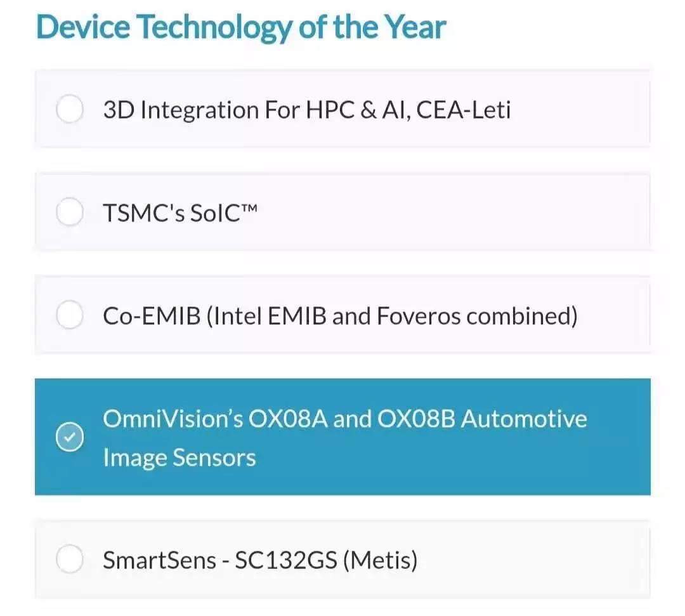685x616 pixels.
Task: Select the TSMC's SoIC radio button
Action: pyautogui.click(x=70, y=213)
